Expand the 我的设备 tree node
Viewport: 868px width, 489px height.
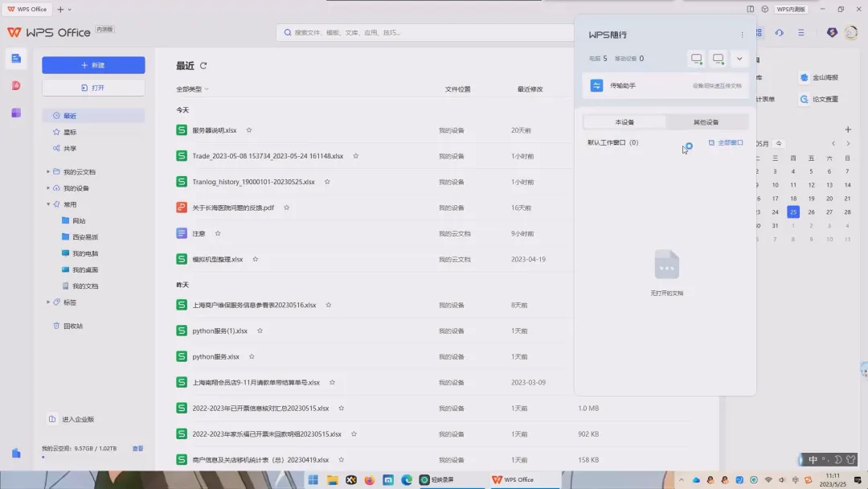pyautogui.click(x=48, y=188)
